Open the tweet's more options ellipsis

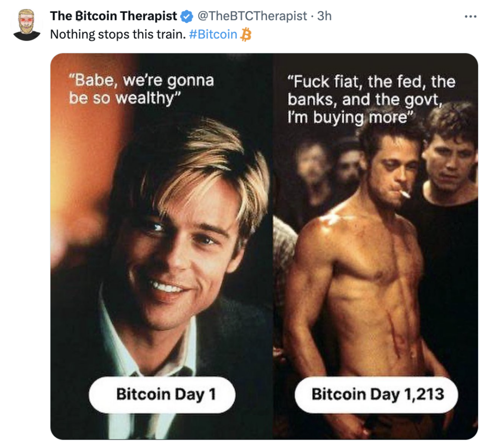pos(470,16)
